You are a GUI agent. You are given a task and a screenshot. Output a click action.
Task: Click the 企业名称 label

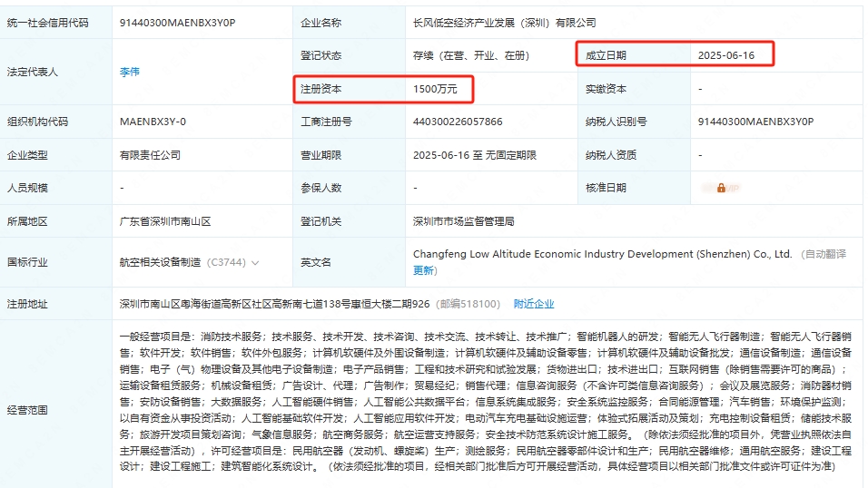coord(321,23)
